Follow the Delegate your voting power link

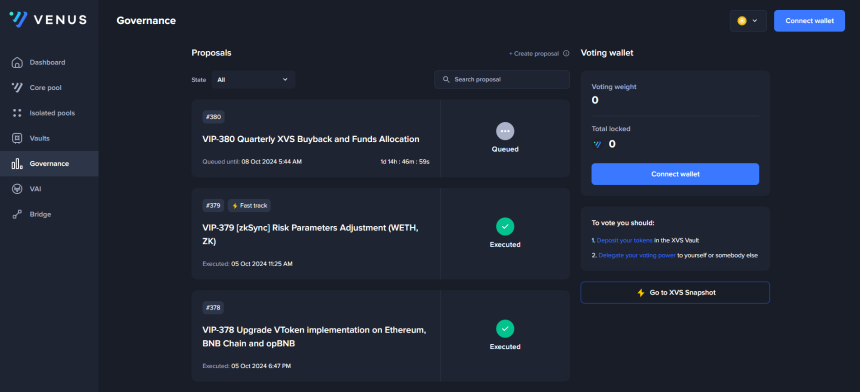(x=637, y=255)
